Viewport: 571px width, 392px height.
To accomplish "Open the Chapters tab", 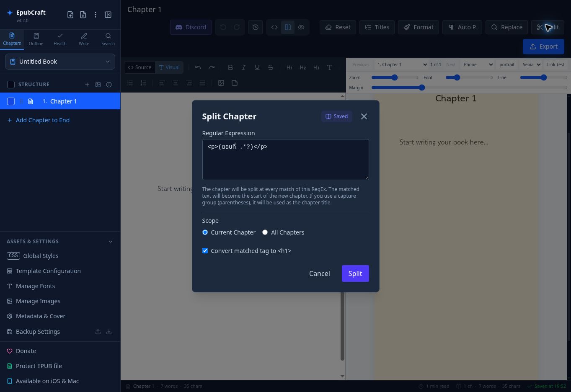I will click(x=12, y=39).
